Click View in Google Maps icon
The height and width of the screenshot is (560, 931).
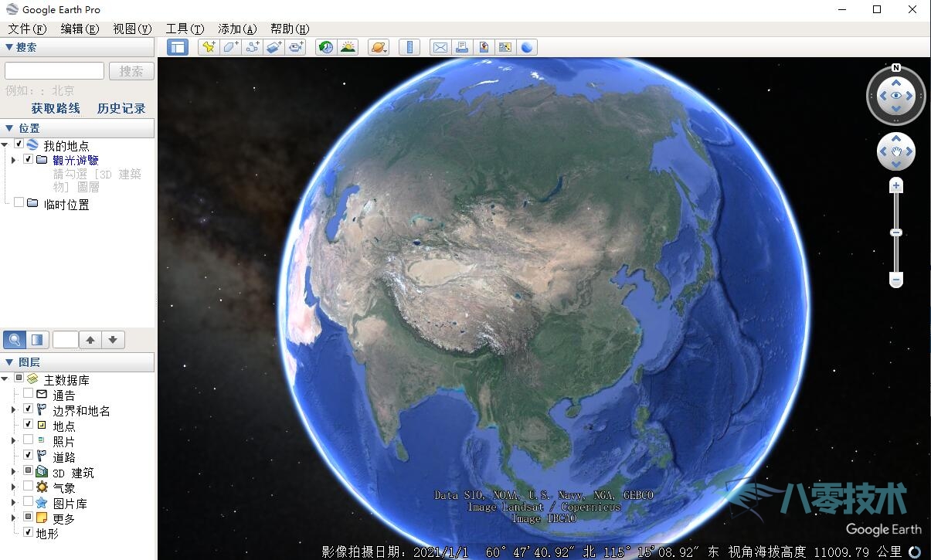click(x=505, y=47)
